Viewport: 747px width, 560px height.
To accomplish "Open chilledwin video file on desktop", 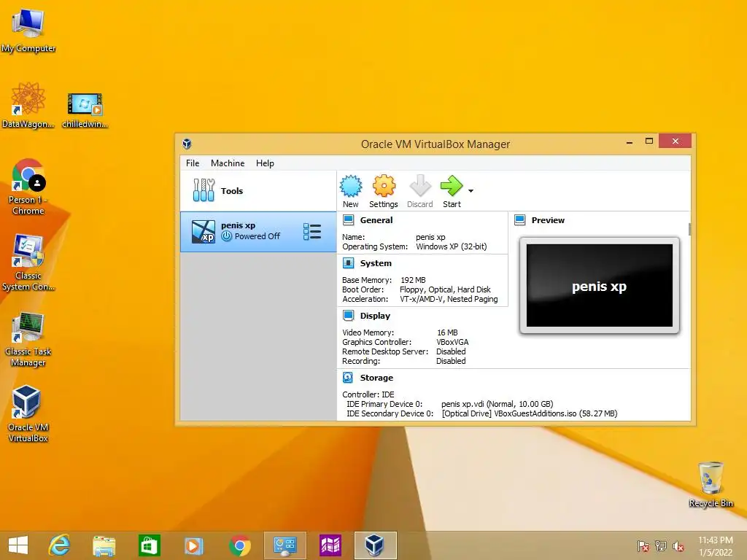I will click(85, 111).
